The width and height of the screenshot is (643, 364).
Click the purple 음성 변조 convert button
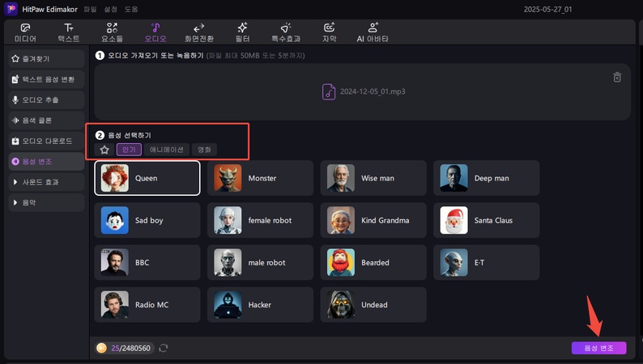pos(598,348)
